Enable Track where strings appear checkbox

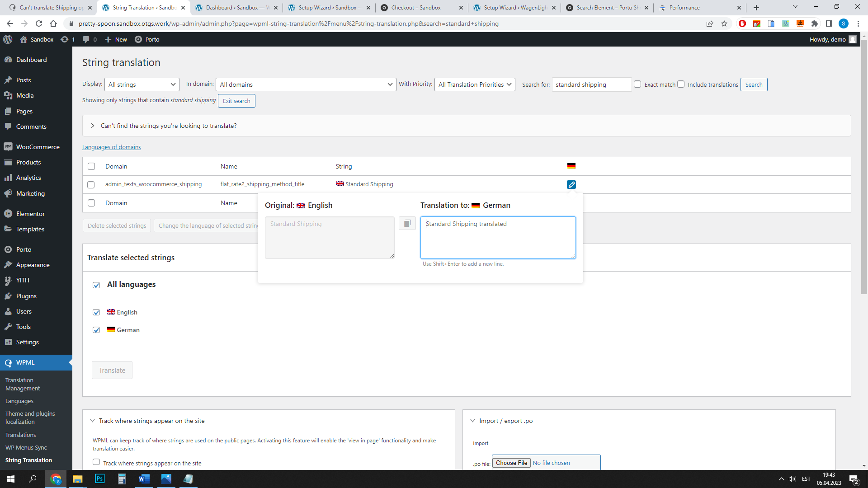[x=96, y=462]
